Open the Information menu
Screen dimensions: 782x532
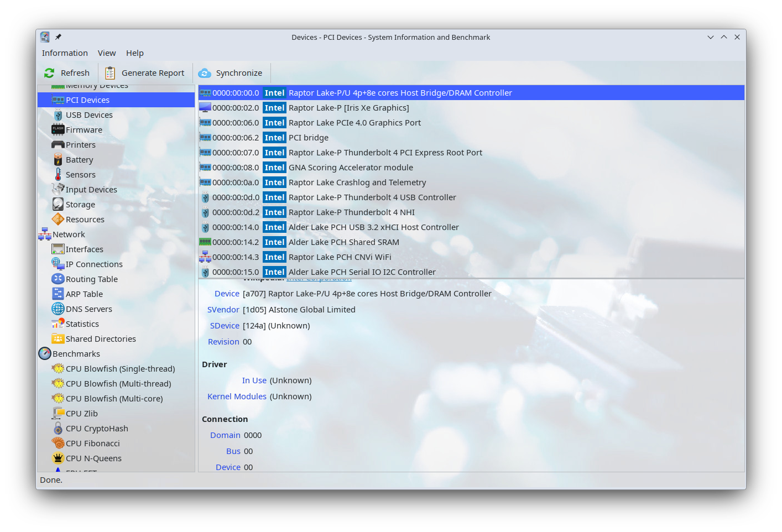click(x=65, y=53)
